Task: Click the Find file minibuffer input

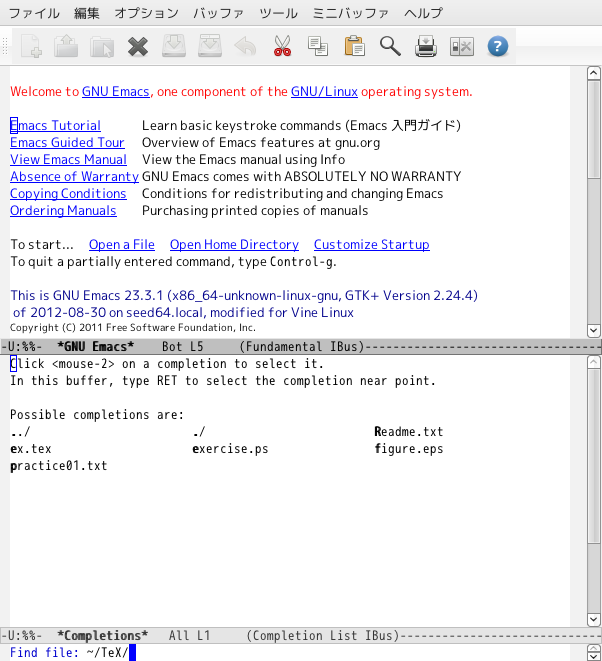Action: coord(297,653)
